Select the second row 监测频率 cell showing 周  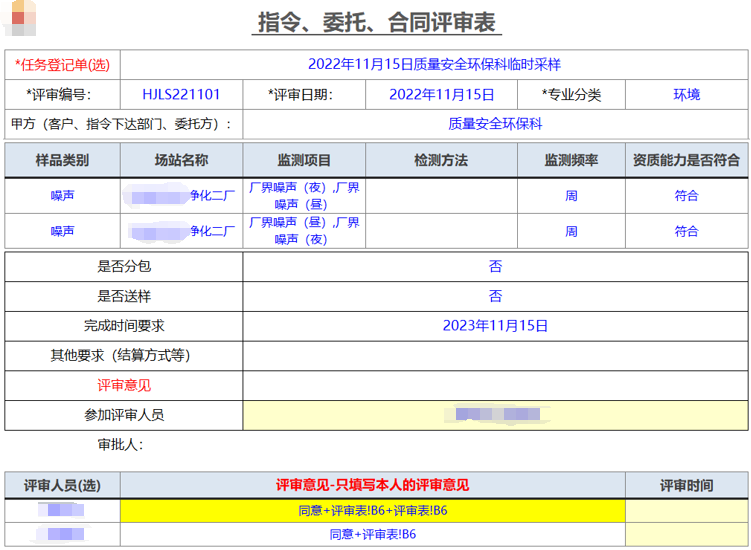pos(570,231)
